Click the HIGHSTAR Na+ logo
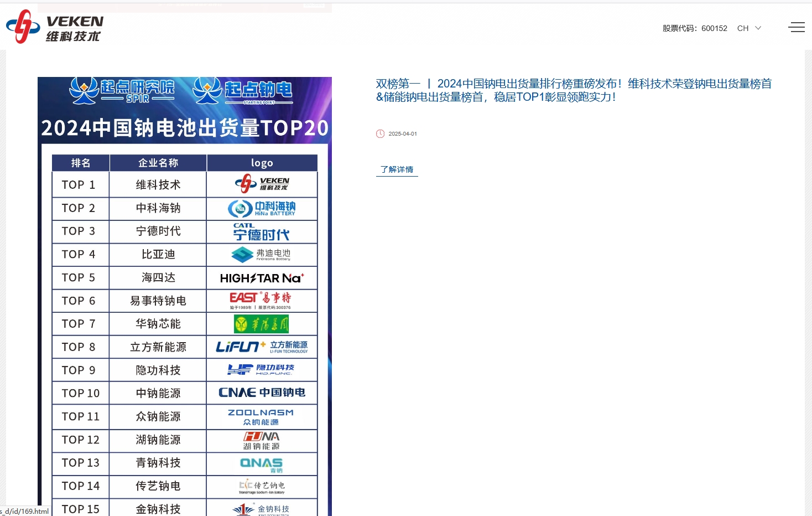812x516 pixels. (262, 278)
